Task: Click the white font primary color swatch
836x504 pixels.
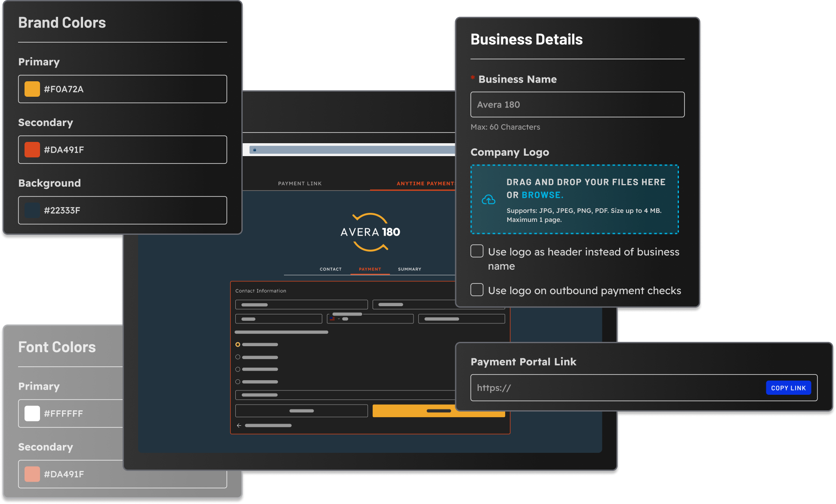Action: tap(32, 413)
